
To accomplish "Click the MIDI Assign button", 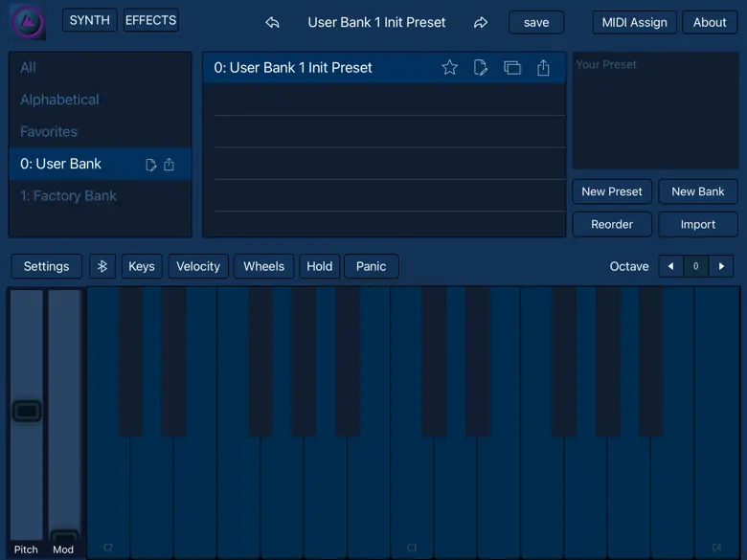I will pos(634,22).
